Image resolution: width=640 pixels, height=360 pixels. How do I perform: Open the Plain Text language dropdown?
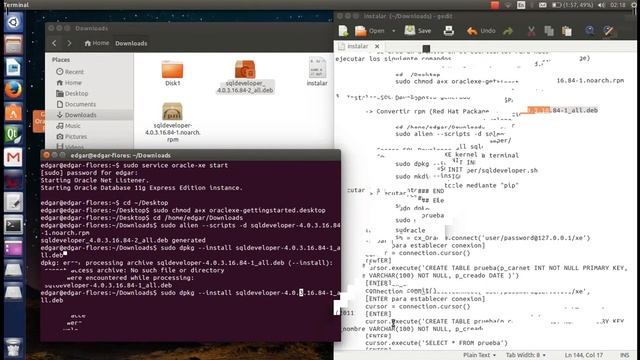coord(479,355)
